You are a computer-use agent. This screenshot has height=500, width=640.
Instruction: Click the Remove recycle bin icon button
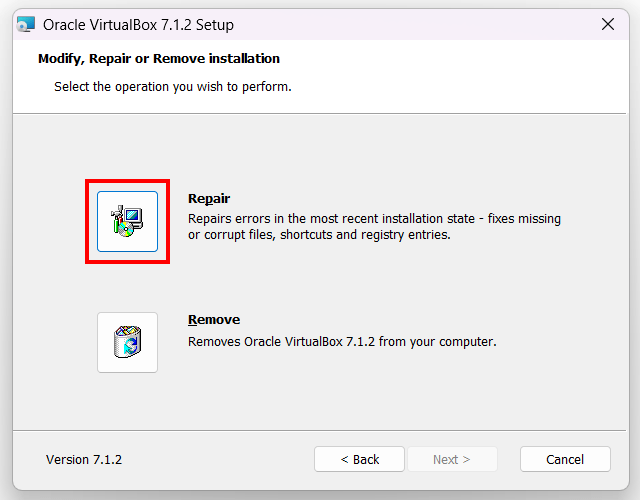coord(127,342)
